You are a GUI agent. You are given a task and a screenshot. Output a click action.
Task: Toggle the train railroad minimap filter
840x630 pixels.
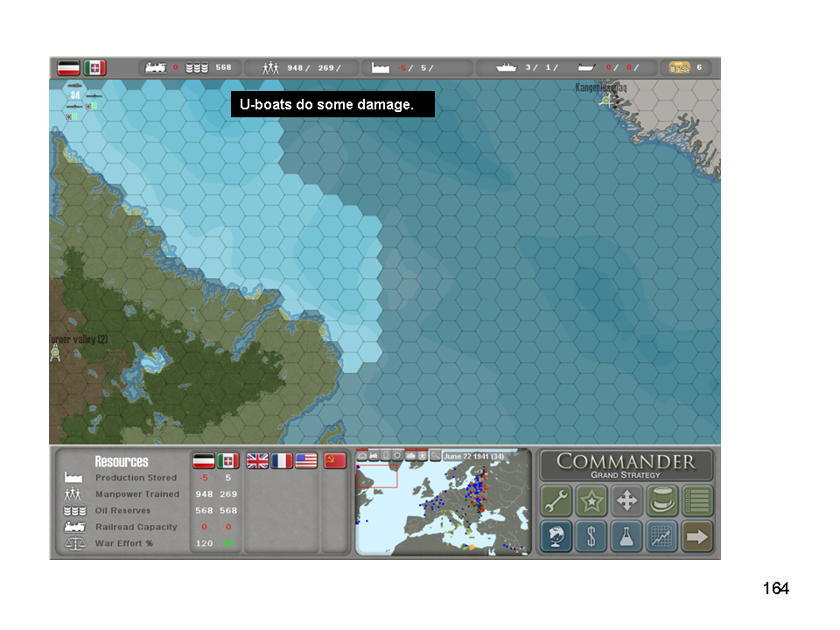pyautogui.click(x=374, y=455)
